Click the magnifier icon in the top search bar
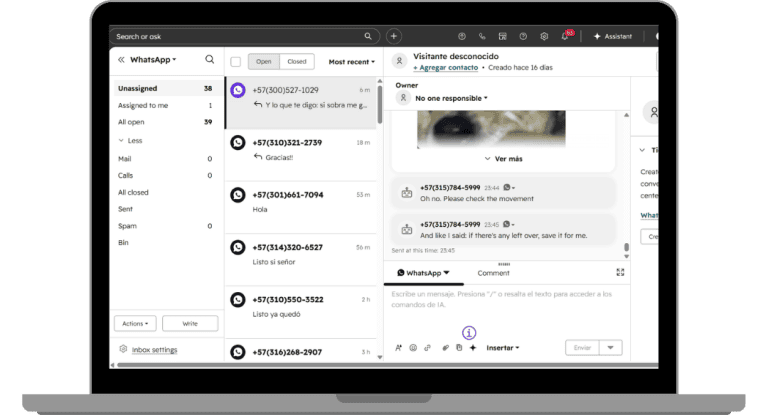The width and height of the screenshot is (768, 415). tap(368, 36)
